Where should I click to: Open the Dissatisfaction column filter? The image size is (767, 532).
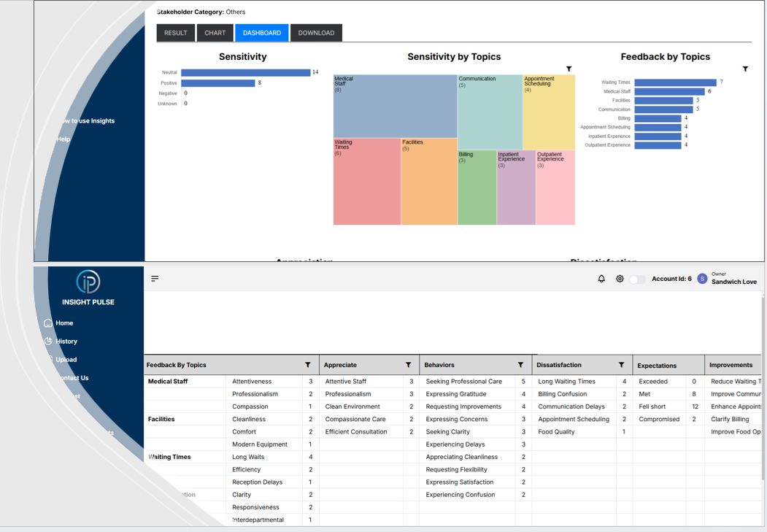(622, 365)
